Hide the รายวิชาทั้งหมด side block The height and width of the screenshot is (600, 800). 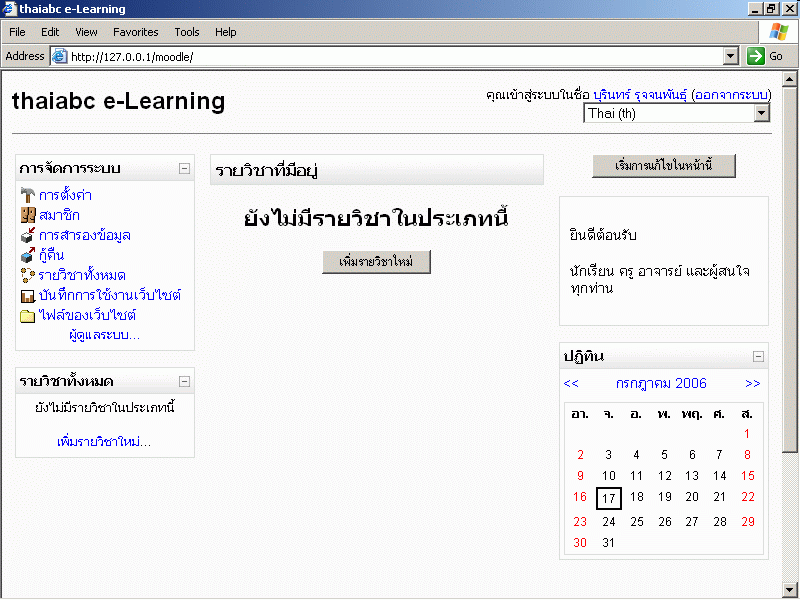[184, 381]
